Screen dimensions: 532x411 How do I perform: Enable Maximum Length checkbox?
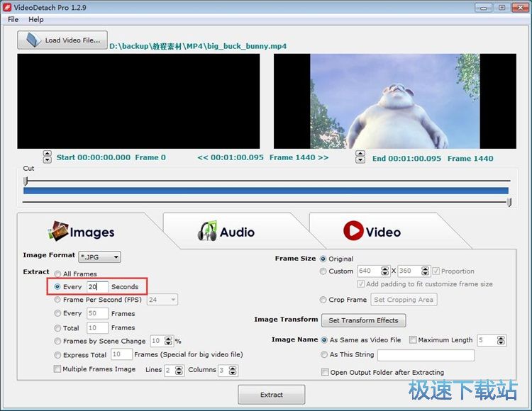pyautogui.click(x=413, y=340)
